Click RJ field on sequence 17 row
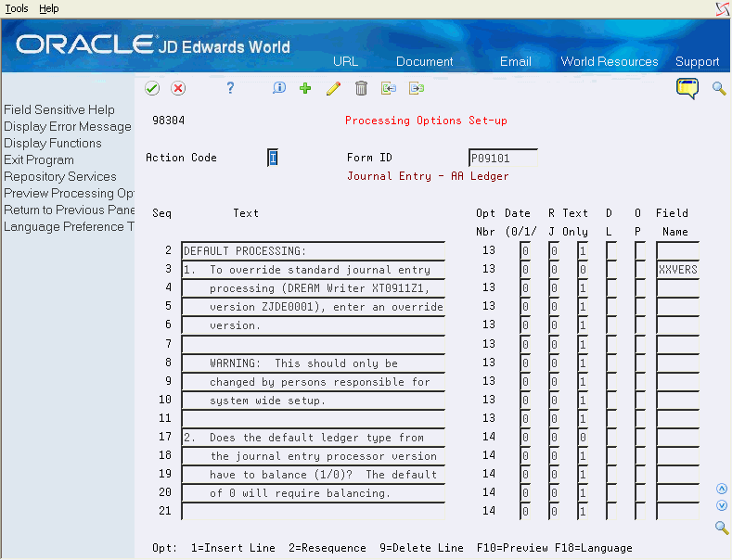Image resolution: width=732 pixels, height=560 pixels. point(554,438)
